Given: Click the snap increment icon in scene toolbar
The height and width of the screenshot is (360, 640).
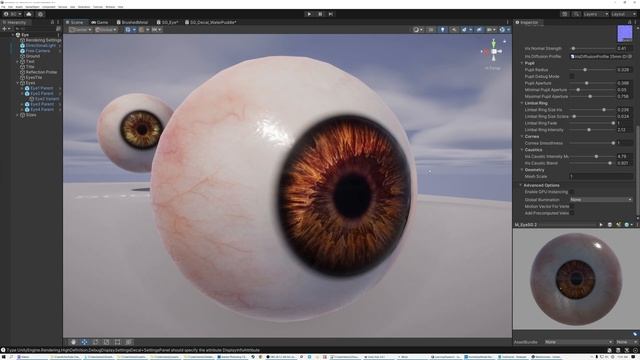Looking at the screenshot, I should click(x=156, y=30).
